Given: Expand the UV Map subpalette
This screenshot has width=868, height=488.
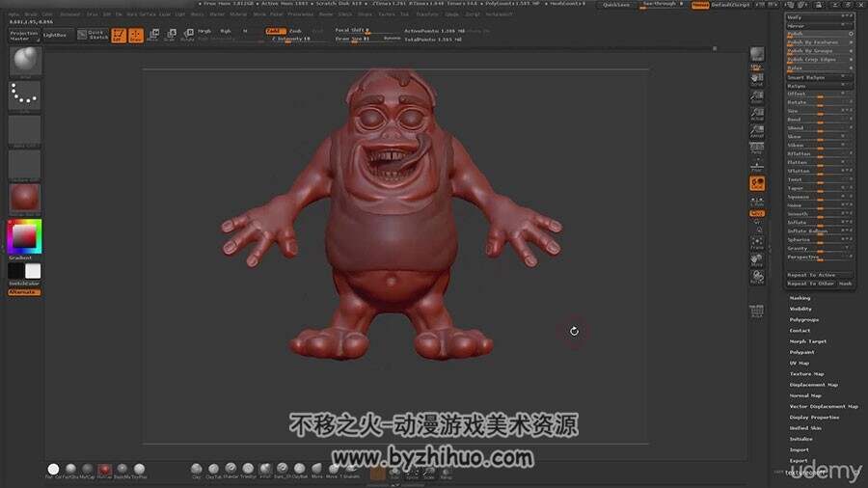Looking at the screenshot, I should 800,363.
